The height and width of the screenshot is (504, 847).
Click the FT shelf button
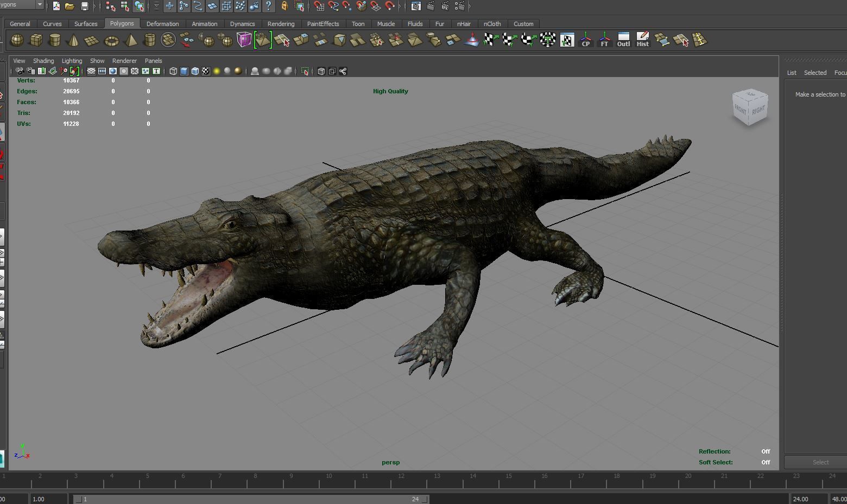pos(604,40)
